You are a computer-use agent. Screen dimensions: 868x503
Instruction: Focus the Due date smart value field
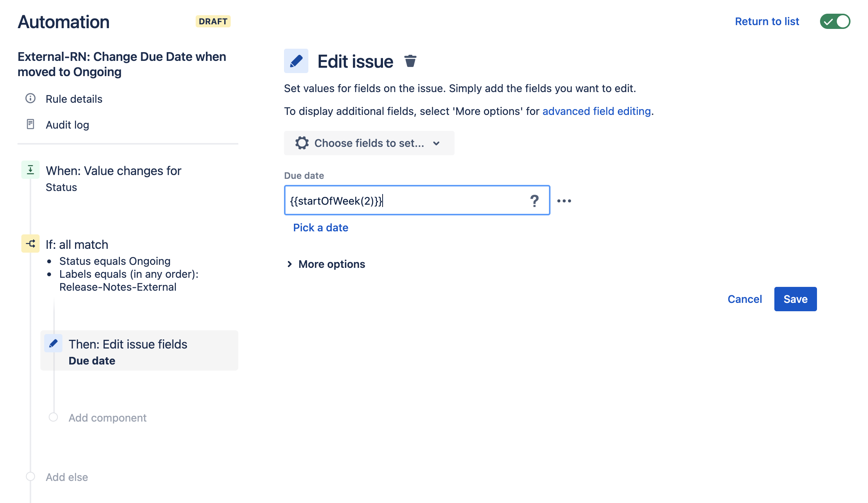click(x=417, y=200)
